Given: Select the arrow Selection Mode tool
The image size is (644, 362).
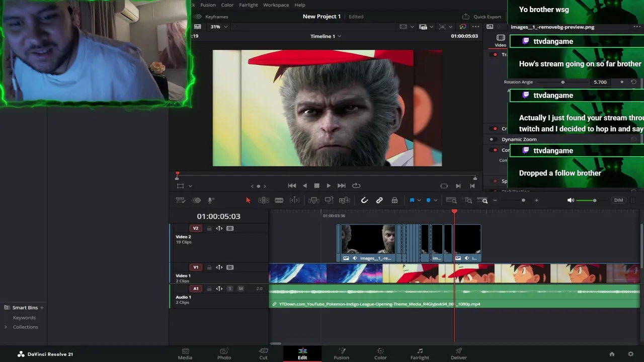Looking at the screenshot, I should pos(248,200).
